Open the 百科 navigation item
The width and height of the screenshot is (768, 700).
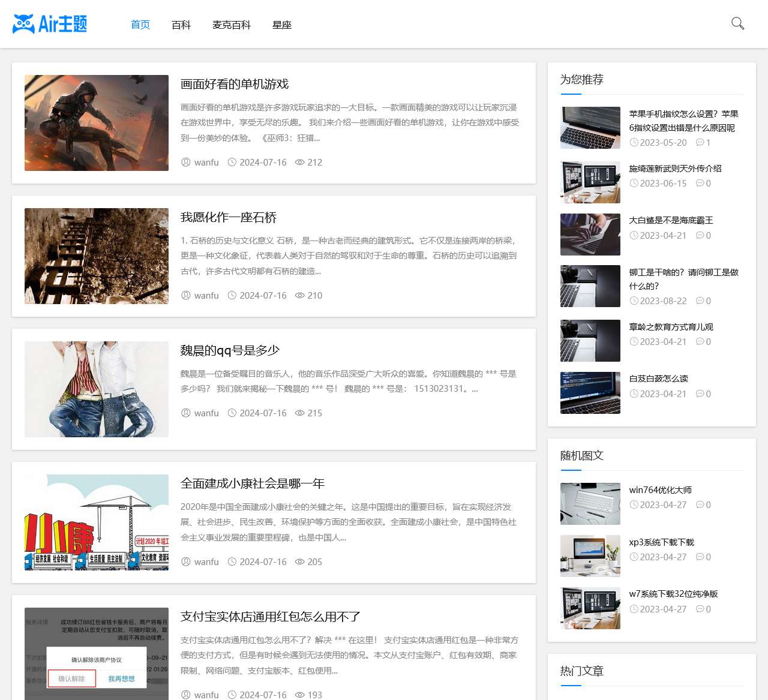(181, 25)
